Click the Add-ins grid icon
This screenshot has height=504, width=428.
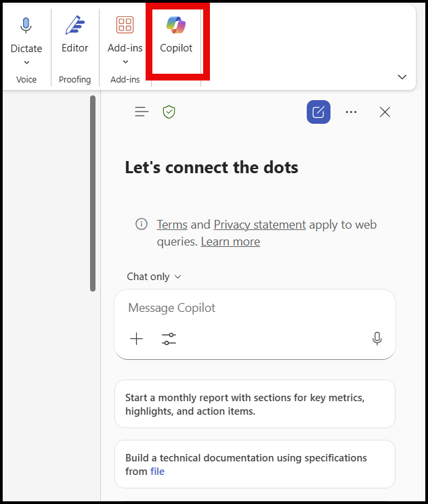125,25
